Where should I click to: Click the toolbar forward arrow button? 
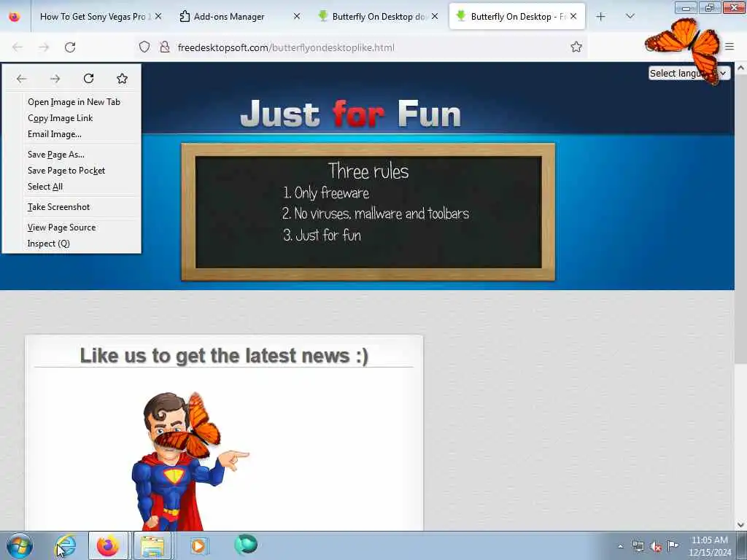tap(44, 47)
